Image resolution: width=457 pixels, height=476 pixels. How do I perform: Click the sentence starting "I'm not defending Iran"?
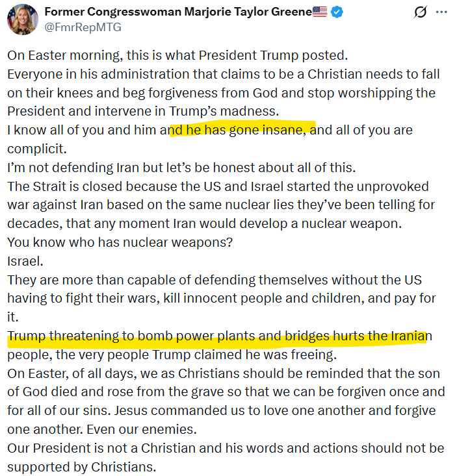(x=181, y=167)
